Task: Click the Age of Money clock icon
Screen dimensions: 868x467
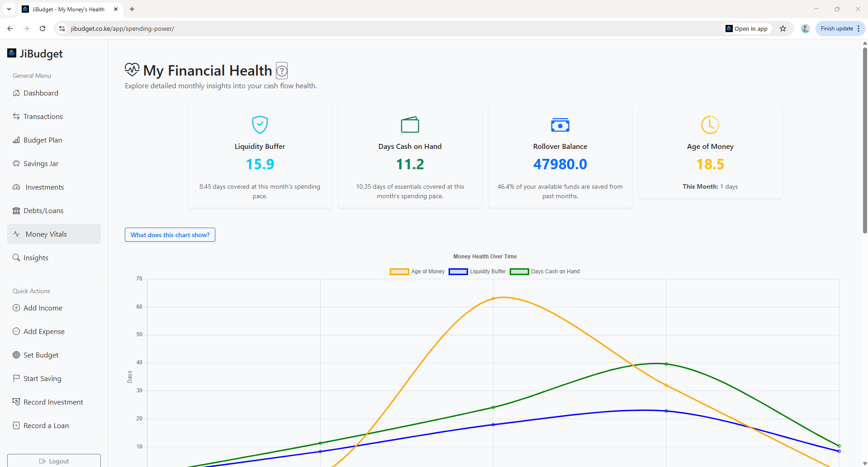Action: 710,124
